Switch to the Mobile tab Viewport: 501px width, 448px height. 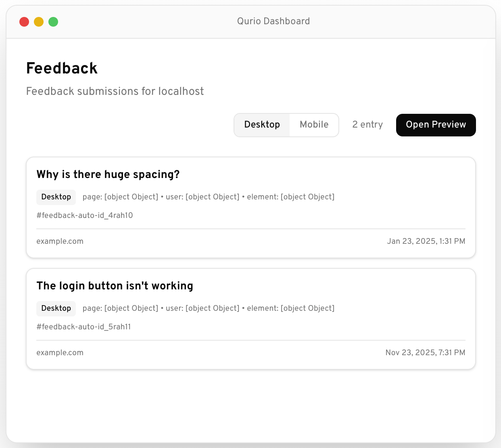tap(314, 125)
